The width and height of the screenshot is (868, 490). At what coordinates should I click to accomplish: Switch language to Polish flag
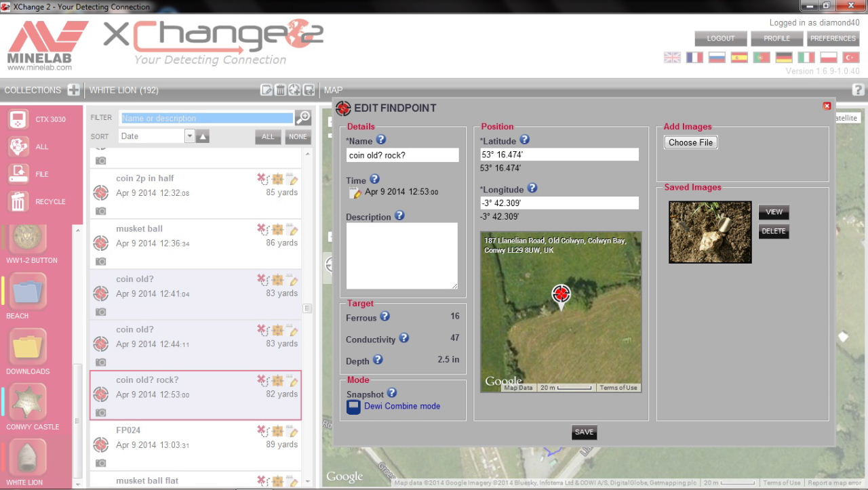pyautogui.click(x=829, y=58)
